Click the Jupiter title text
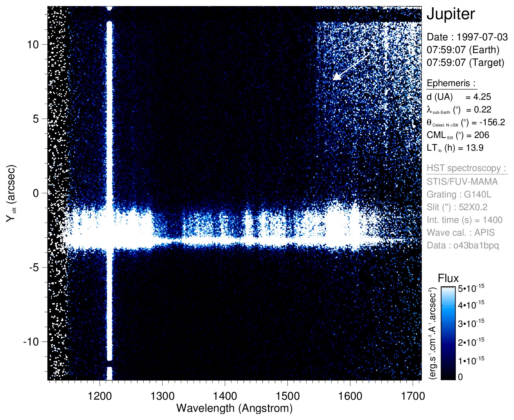 (450, 14)
